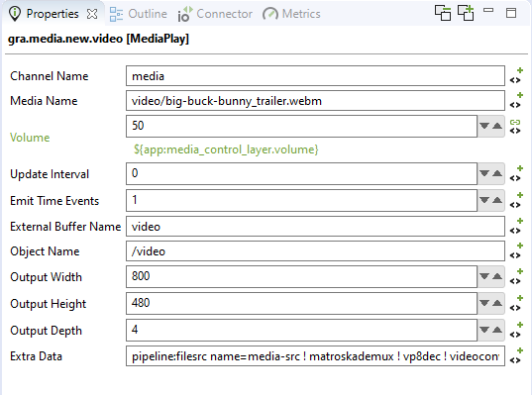The height and width of the screenshot is (395, 532).
Task: Switch to the Outline tab
Action: (138, 14)
